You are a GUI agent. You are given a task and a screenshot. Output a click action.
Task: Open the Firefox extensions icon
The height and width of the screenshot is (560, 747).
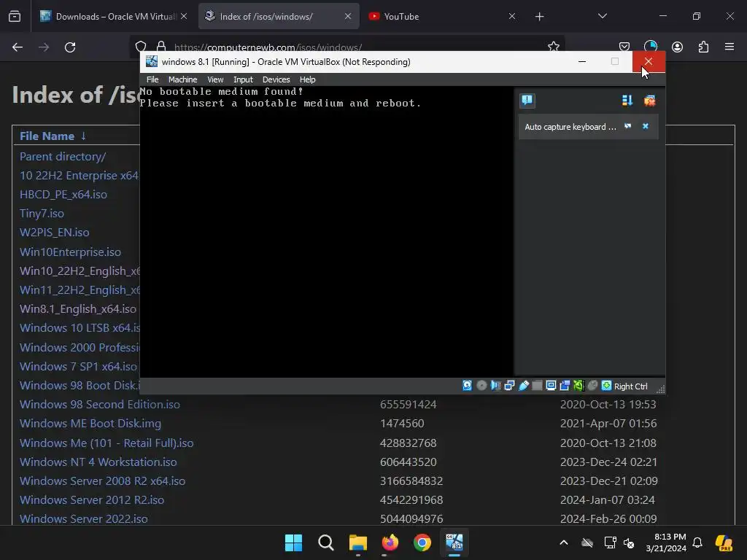(x=703, y=47)
